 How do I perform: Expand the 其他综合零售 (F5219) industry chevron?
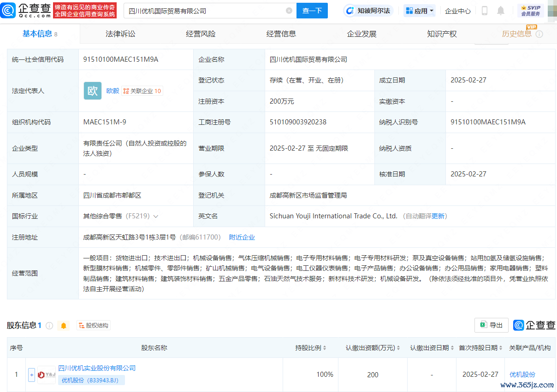pyautogui.click(x=156, y=216)
